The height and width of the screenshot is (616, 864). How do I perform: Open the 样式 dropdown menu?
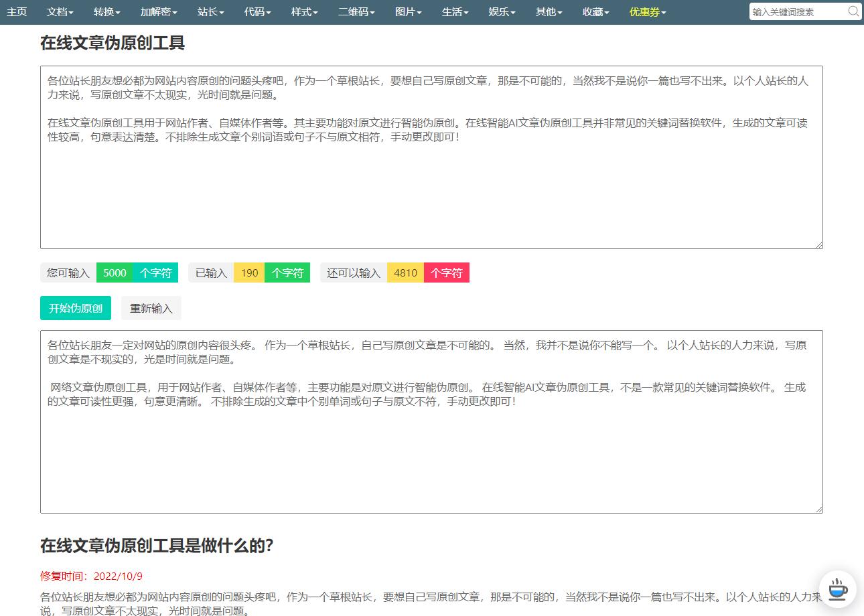click(x=303, y=11)
